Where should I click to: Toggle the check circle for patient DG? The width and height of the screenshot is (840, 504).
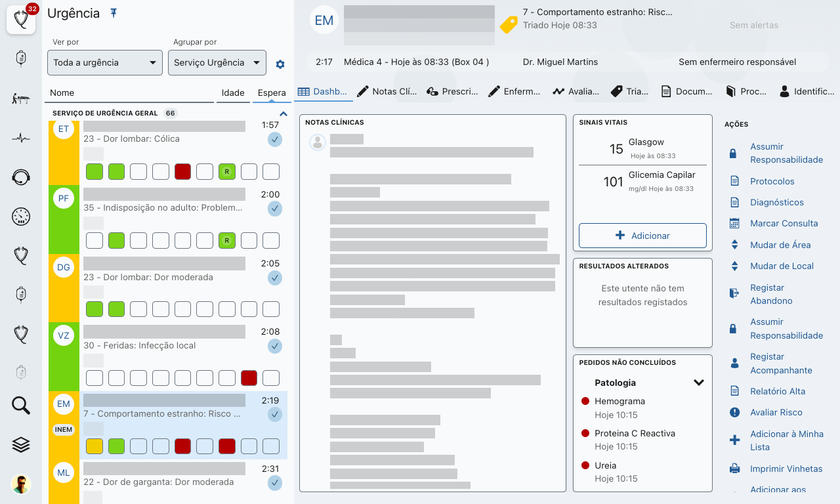pos(274,278)
